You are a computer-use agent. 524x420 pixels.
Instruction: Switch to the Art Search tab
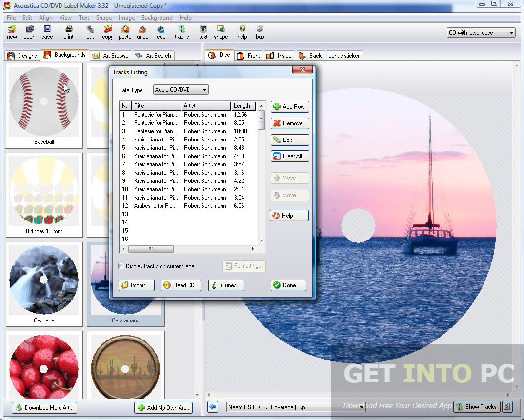click(x=153, y=56)
